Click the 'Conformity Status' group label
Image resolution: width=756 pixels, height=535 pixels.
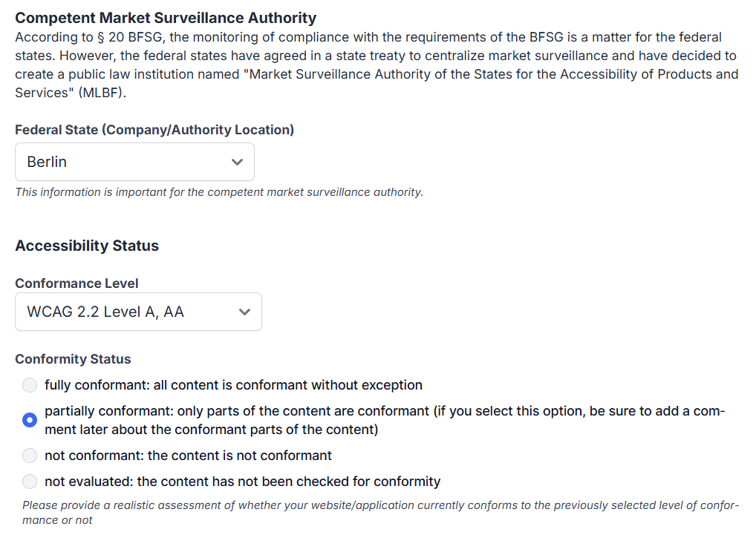(73, 359)
